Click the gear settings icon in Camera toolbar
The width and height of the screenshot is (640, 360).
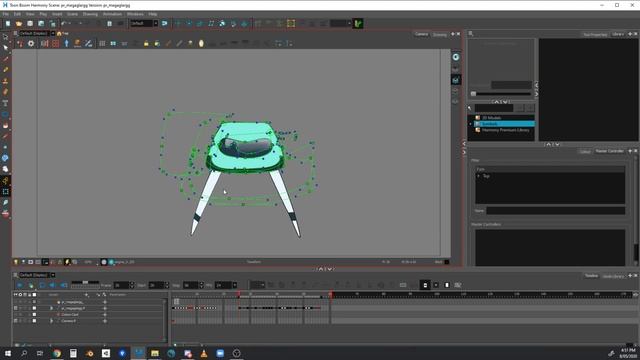pos(31,43)
